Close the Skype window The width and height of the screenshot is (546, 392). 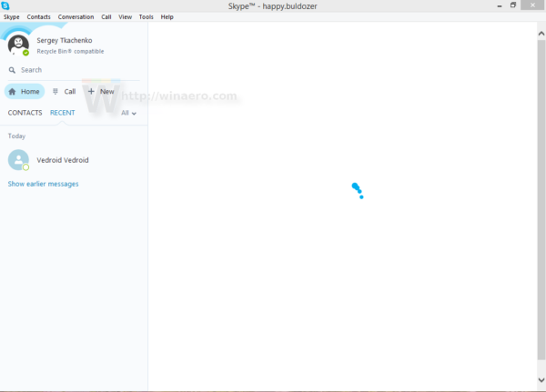tap(532, 5)
